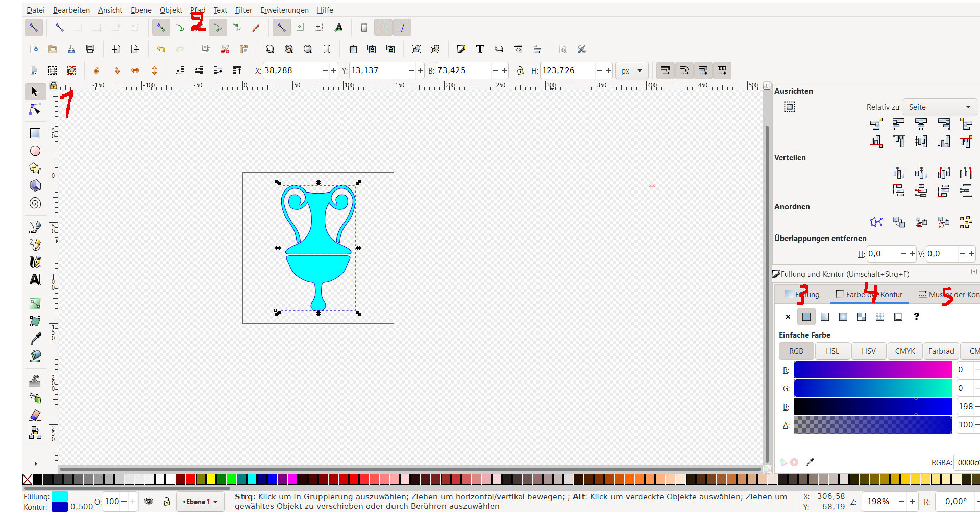Click the undo arrow icon

(161, 49)
